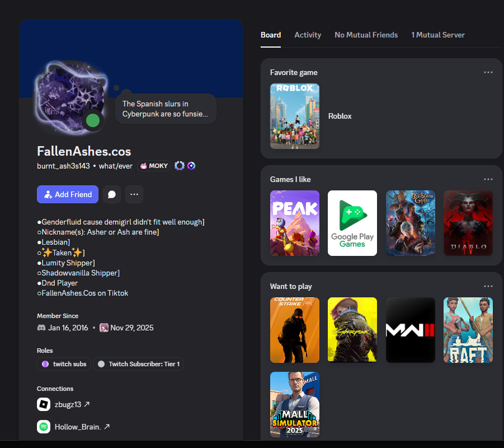Click the Dnd Player bio line
504x448 pixels.
tap(58, 283)
